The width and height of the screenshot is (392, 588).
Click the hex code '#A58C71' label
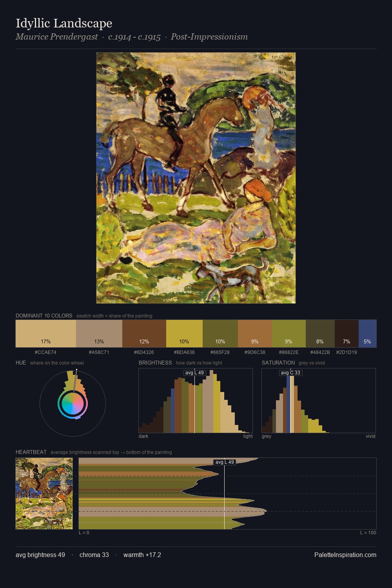(x=99, y=352)
